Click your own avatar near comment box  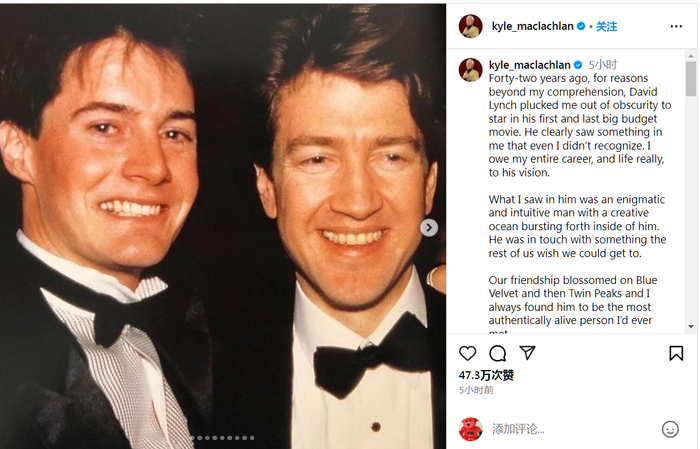[x=470, y=429]
